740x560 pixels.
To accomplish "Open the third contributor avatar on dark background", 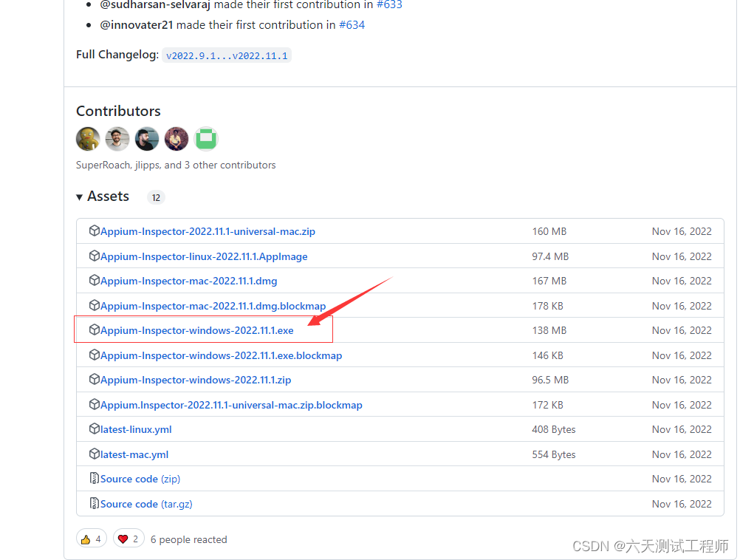I will point(147,139).
